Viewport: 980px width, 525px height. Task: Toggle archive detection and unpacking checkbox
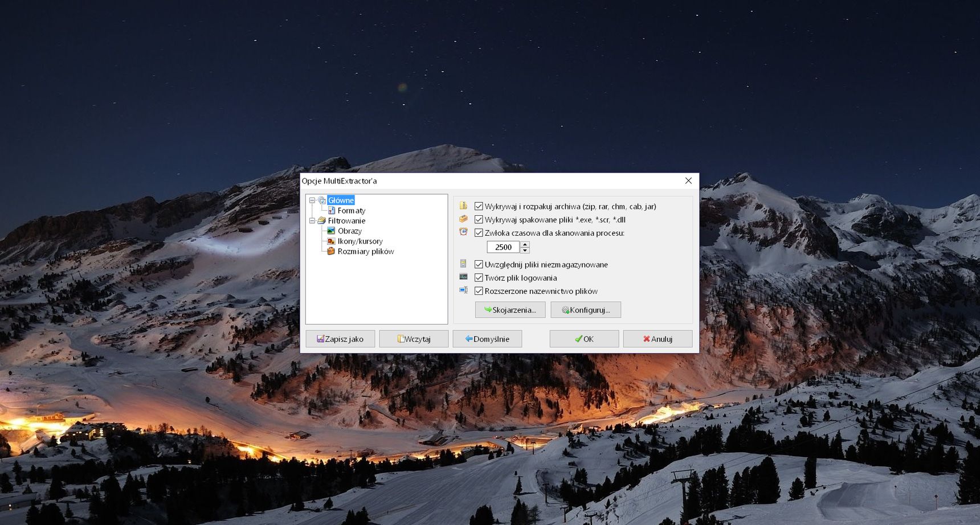click(479, 207)
